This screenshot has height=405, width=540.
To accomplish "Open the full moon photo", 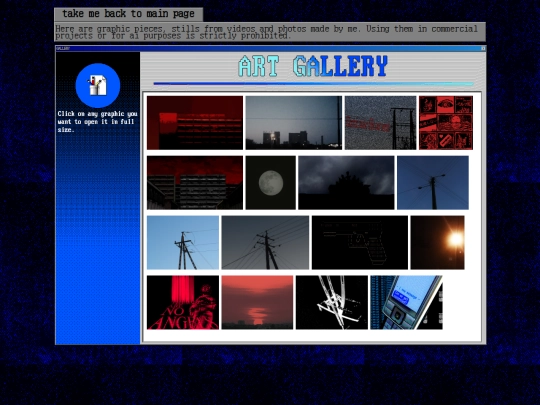I will click(271, 183).
